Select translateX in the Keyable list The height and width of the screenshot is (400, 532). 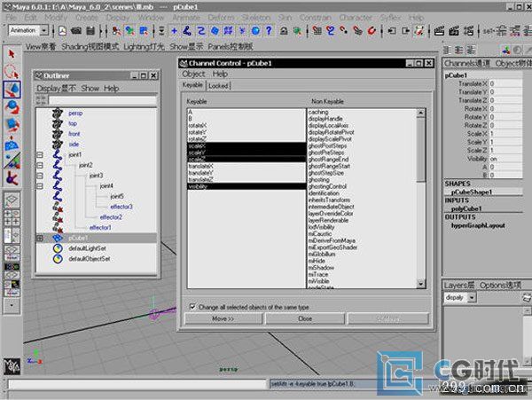click(246, 166)
